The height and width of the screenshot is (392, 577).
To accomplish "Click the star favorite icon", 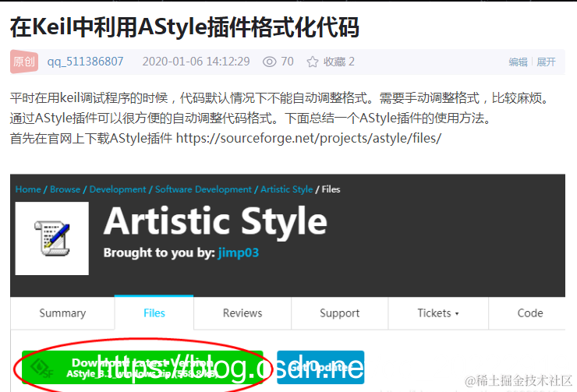I will [x=313, y=62].
